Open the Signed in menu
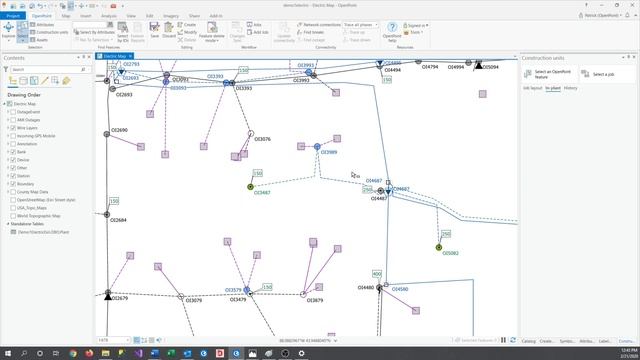The height and width of the screenshot is (360, 640). [x=416, y=25]
